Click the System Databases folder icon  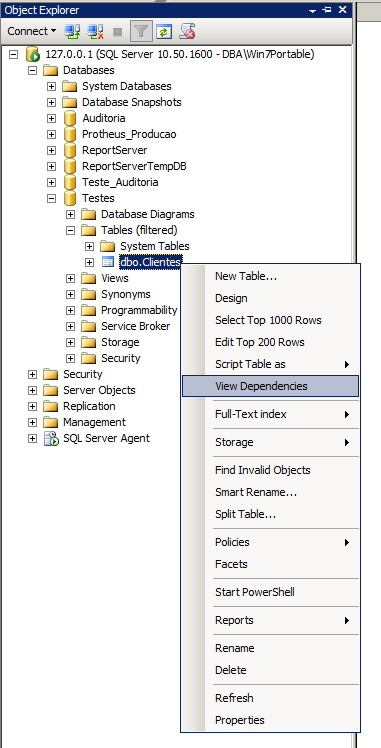70,86
